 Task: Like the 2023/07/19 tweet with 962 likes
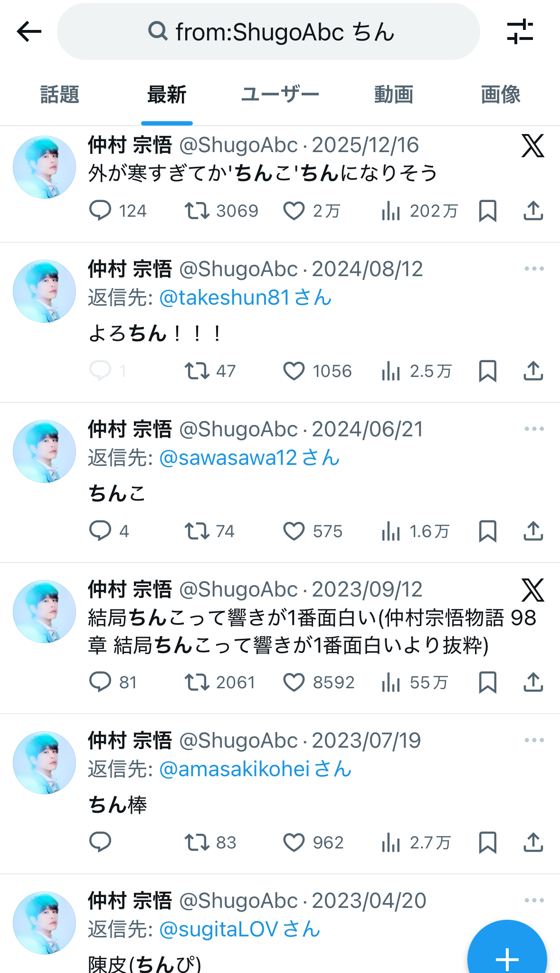click(294, 842)
